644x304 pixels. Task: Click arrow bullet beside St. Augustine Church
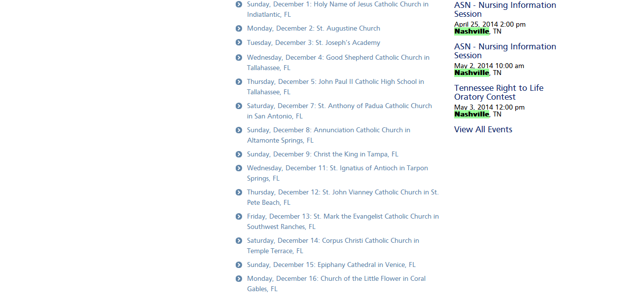point(239,29)
